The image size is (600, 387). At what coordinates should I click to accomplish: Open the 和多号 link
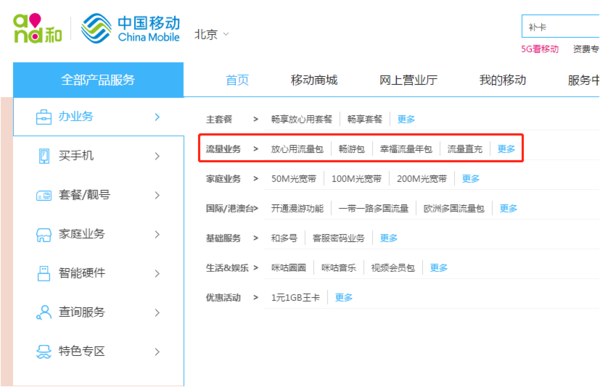[284, 238]
